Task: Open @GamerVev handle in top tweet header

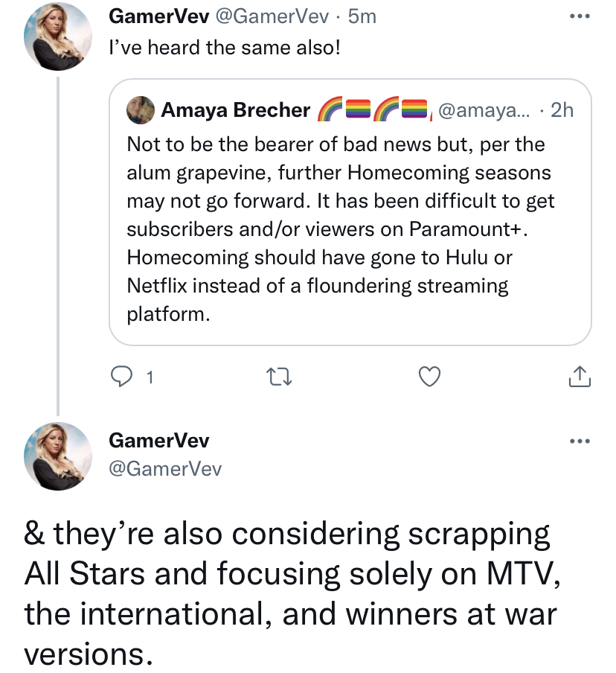Action: [x=272, y=16]
